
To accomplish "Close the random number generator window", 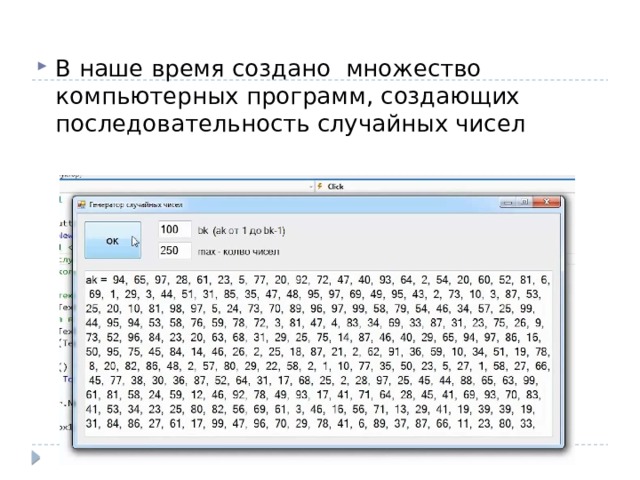I will [547, 202].
